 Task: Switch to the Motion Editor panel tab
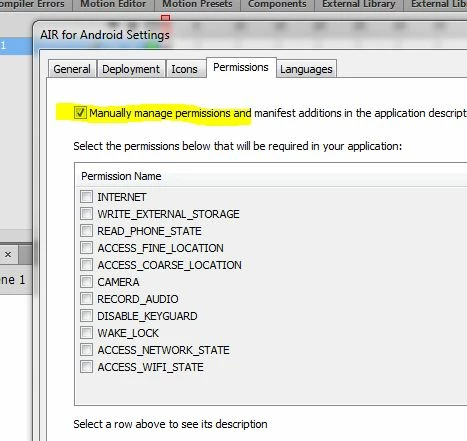113,4
